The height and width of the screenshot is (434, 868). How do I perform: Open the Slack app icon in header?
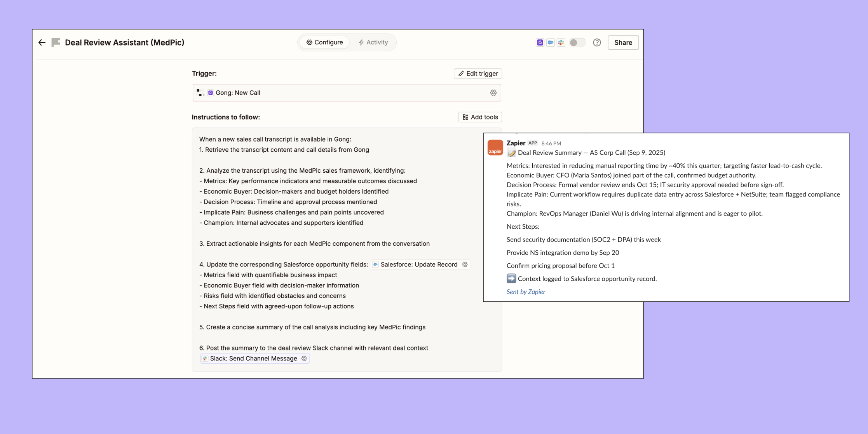[561, 42]
